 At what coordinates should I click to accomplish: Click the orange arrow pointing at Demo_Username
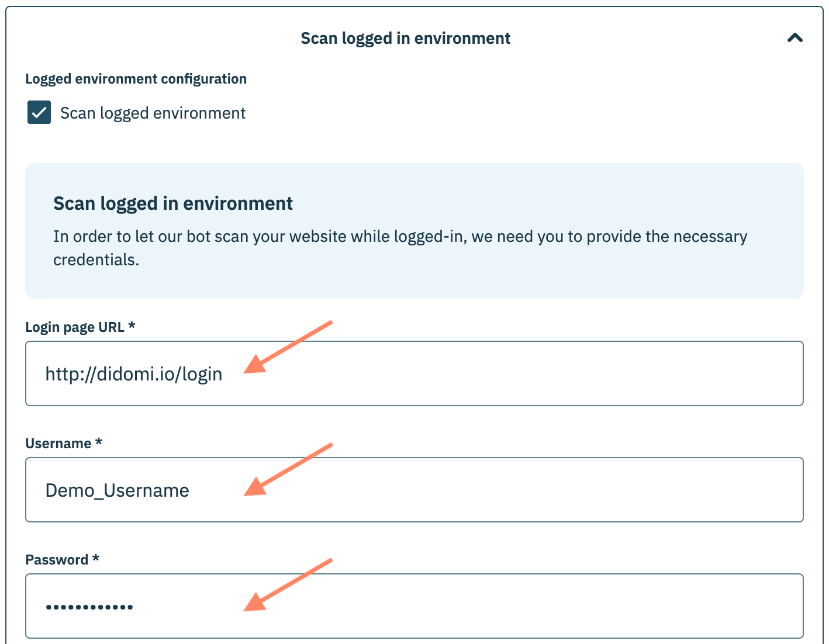286,470
